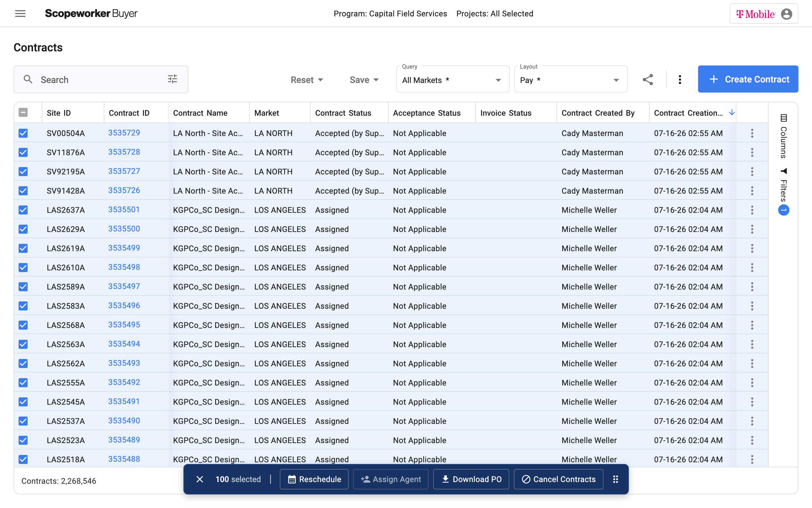Click Projects: All Selected header text
This screenshot has height=508, width=812.
pos(495,14)
